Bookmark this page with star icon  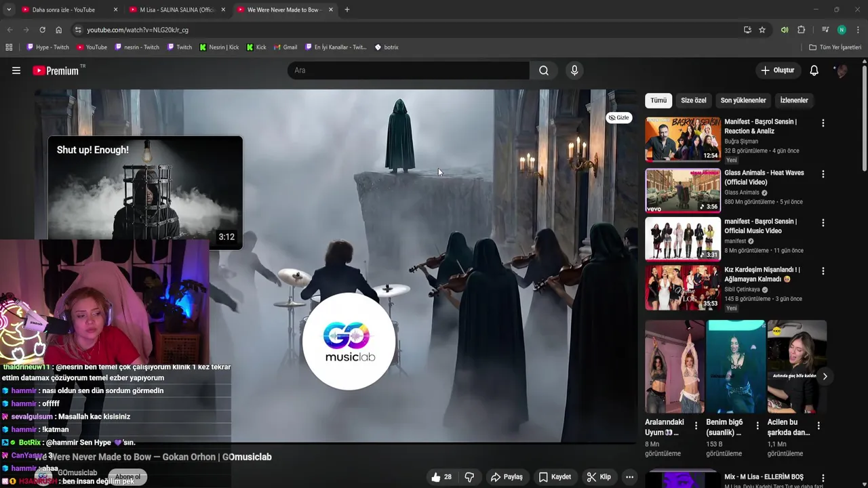(762, 30)
